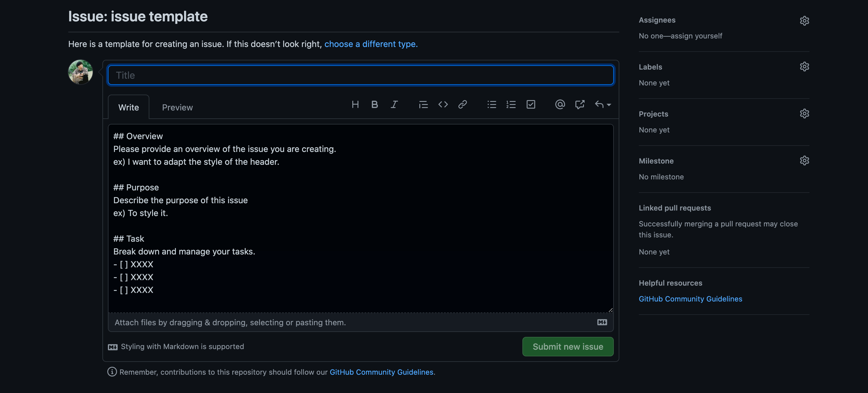Reference an issue or pull request
The height and width of the screenshot is (393, 868).
click(580, 105)
